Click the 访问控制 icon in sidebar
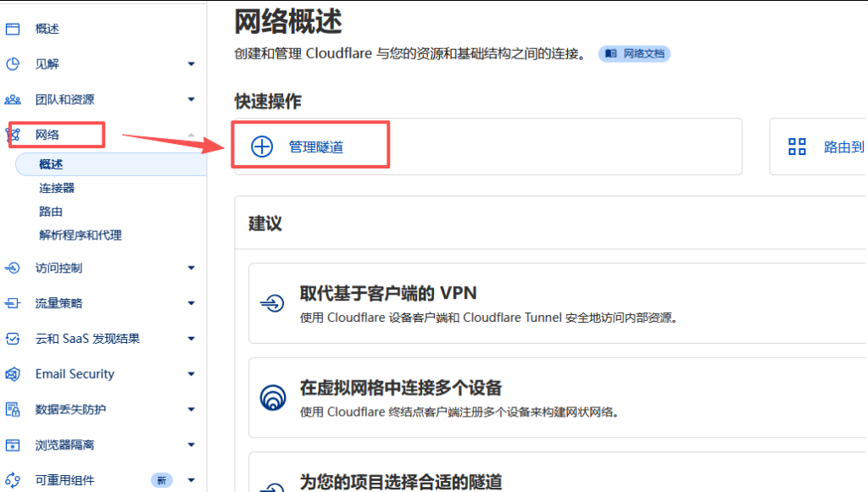This screenshot has height=492, width=868. [x=13, y=268]
